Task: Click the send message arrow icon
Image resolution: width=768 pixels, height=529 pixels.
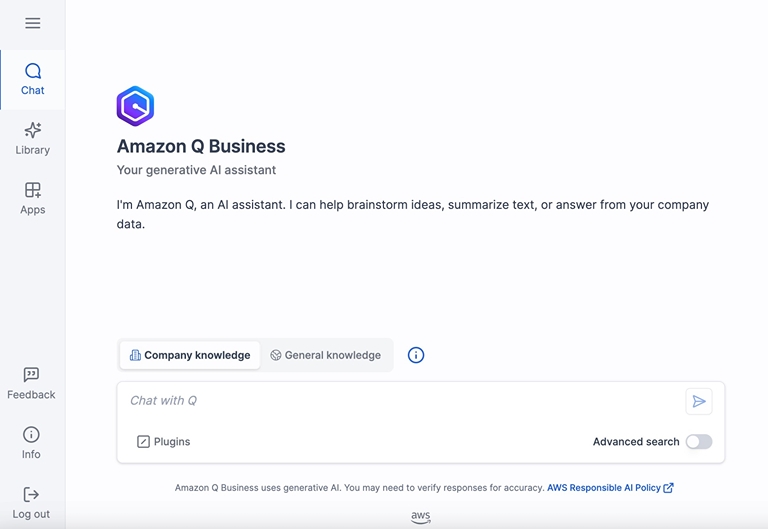Action: coord(699,401)
